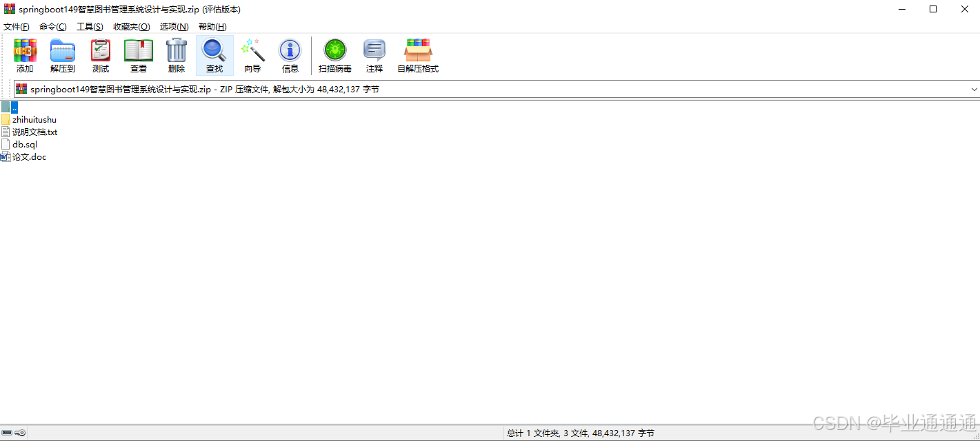This screenshot has width=980, height=441.
Task: Open the 工具 (Tools) menu
Action: [x=90, y=26]
